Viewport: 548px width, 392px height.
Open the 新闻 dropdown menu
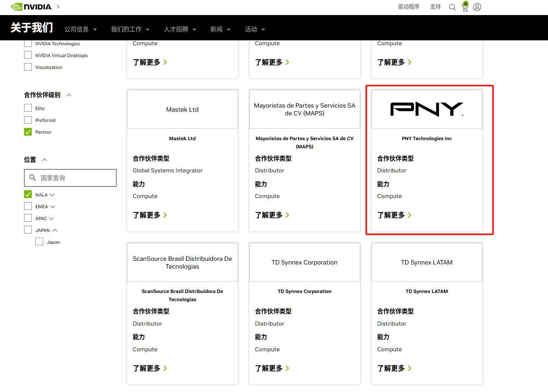[x=220, y=29]
